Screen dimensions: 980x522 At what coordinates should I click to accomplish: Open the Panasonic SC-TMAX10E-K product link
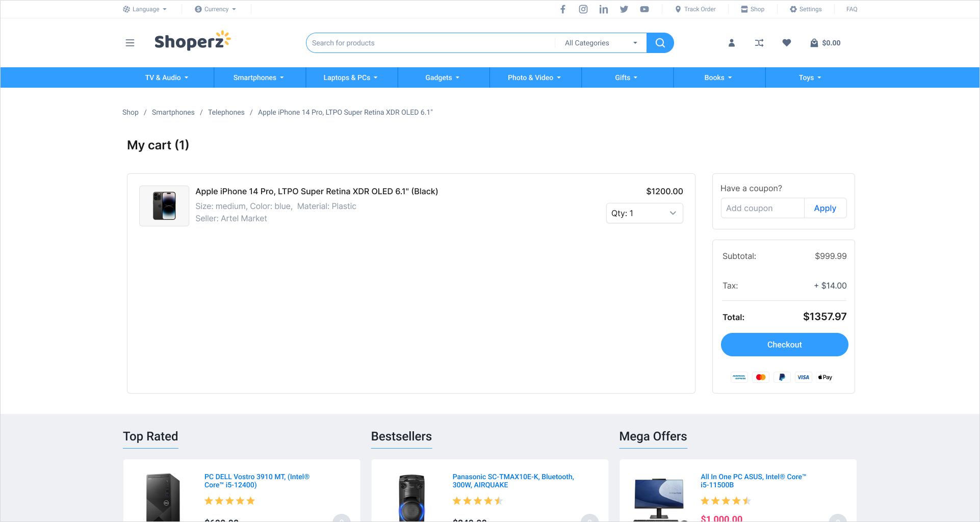click(x=513, y=481)
